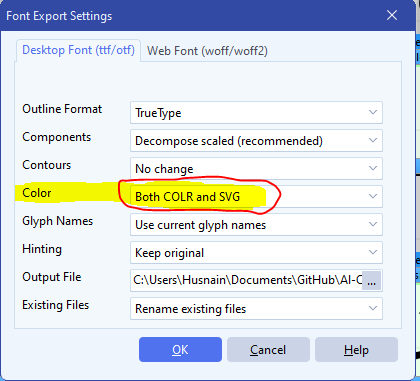Click the Color label
The height and width of the screenshot is (381, 420).
pyautogui.click(x=37, y=193)
